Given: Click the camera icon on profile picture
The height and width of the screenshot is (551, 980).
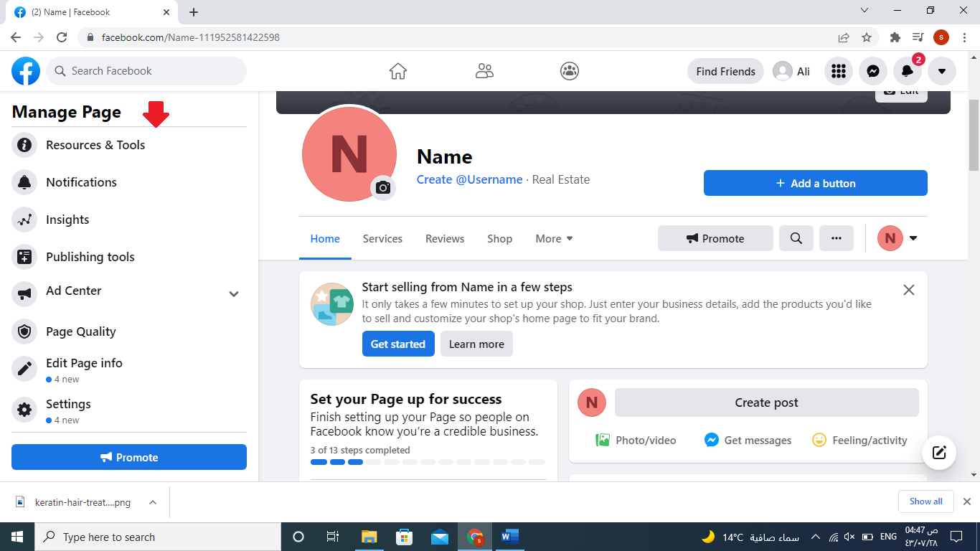Looking at the screenshot, I should click(383, 188).
